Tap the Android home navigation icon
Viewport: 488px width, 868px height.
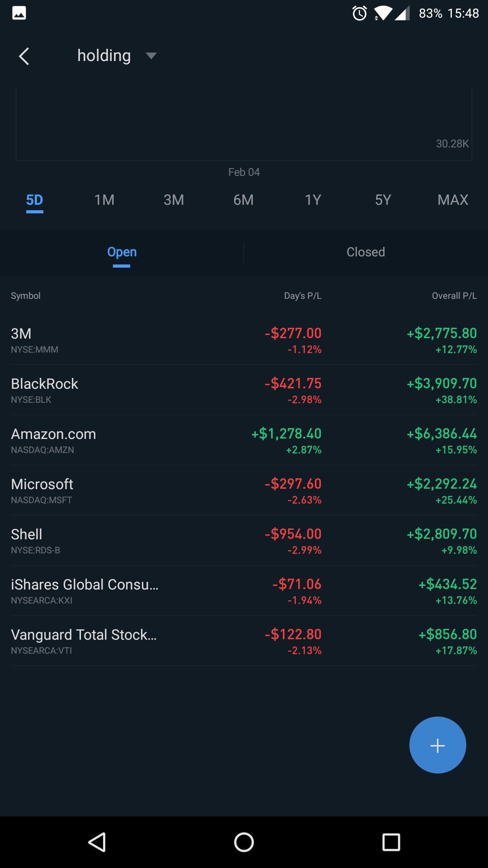click(244, 842)
